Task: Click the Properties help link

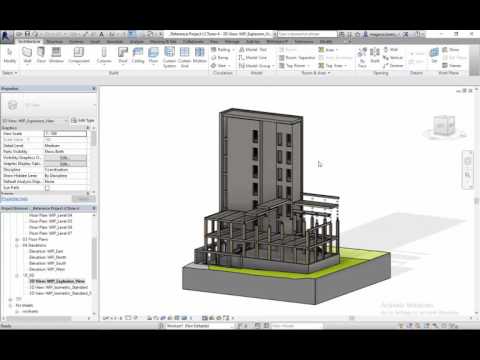Action: (x=15, y=199)
